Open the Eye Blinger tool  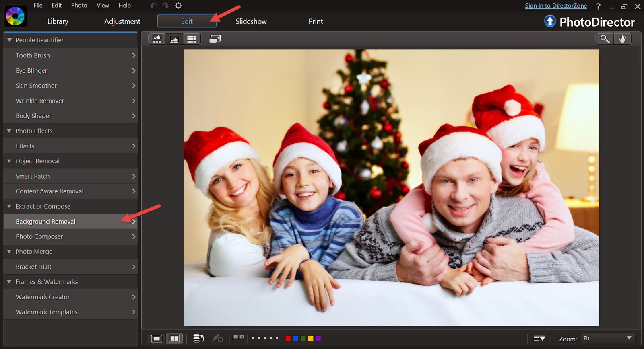point(71,71)
